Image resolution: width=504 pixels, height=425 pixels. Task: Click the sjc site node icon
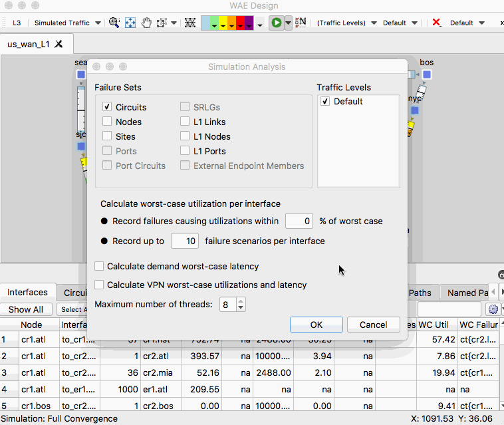81,146
